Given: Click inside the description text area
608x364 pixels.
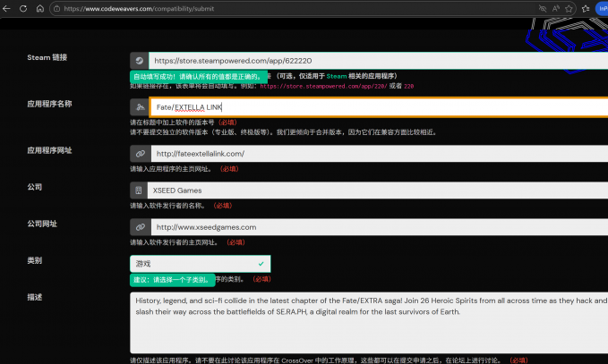Looking at the screenshot, I should (369, 323).
